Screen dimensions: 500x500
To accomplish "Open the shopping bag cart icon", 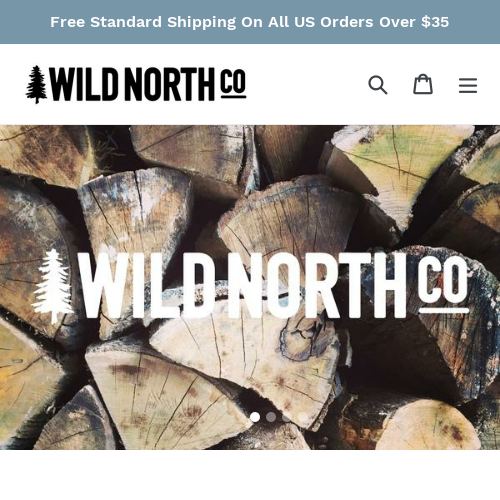I will (x=423, y=84).
